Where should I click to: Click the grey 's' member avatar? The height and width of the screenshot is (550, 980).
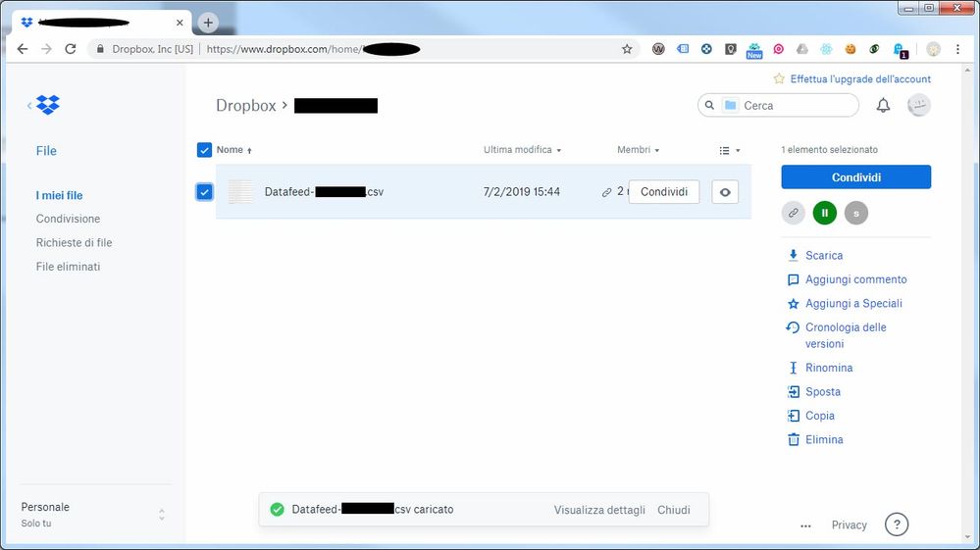pyautogui.click(x=856, y=213)
